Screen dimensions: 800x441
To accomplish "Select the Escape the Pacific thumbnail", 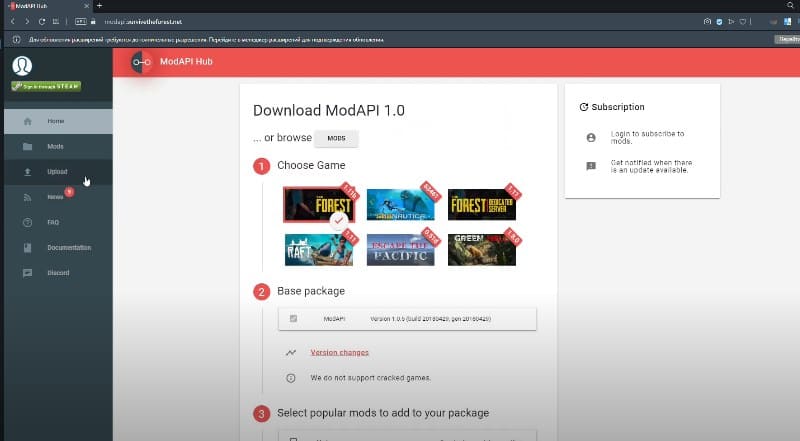I will (401, 250).
